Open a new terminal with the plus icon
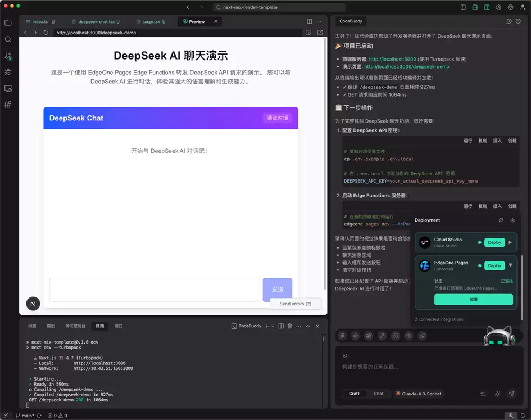Screen dimensions: 531x420 pos(267,326)
